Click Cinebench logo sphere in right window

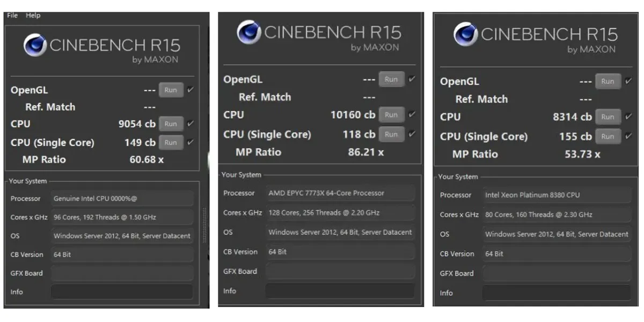pyautogui.click(x=466, y=34)
